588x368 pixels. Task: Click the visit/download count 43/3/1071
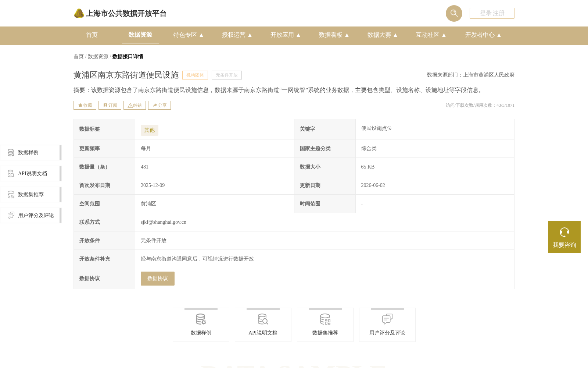pyautogui.click(x=506, y=105)
